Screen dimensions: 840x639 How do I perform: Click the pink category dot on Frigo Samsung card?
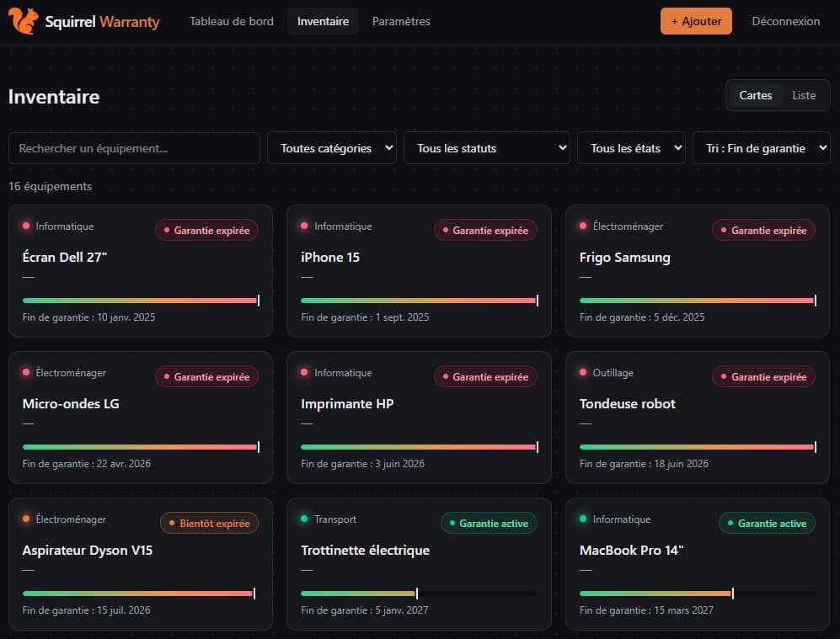tap(583, 226)
